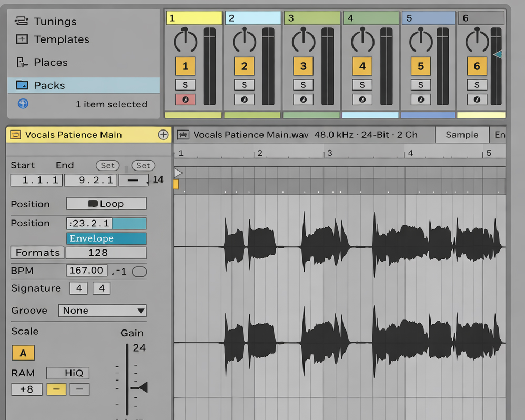Toggle track 2 activator button

tap(244, 66)
